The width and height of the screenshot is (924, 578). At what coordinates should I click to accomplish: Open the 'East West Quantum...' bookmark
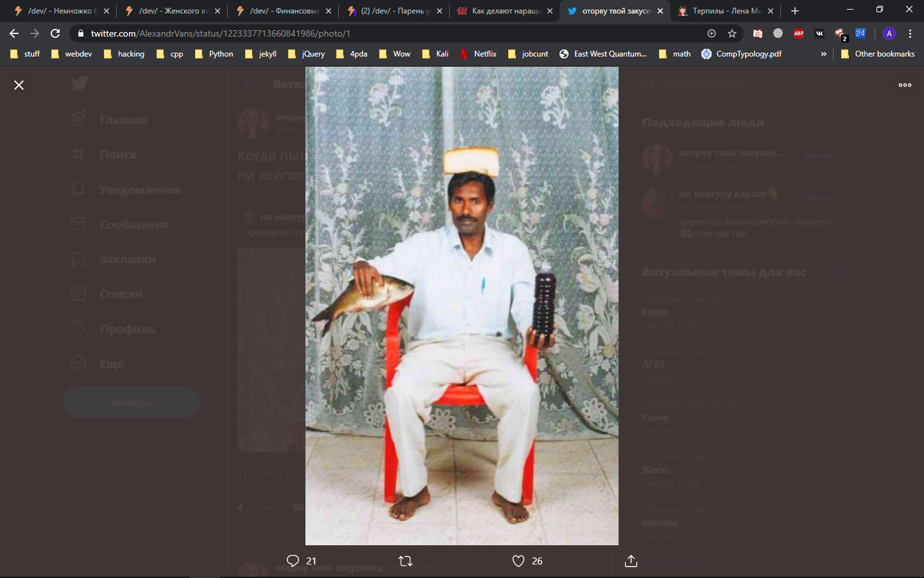pos(603,54)
